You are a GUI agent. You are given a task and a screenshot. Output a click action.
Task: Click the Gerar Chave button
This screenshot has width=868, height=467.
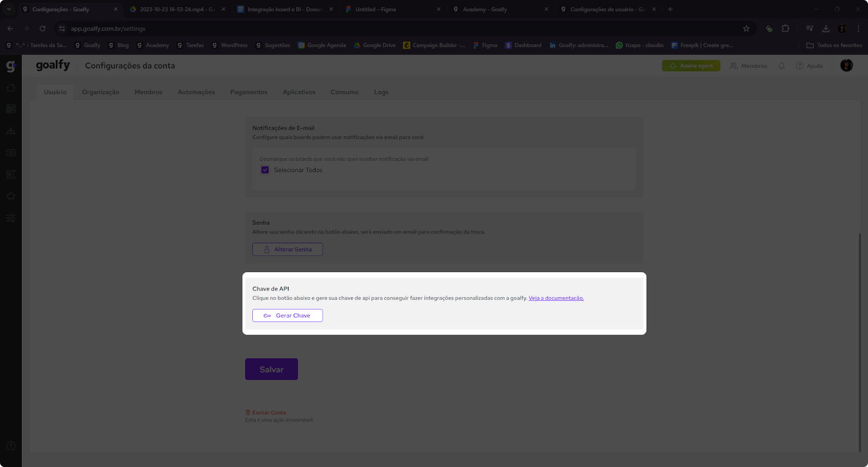tap(288, 315)
